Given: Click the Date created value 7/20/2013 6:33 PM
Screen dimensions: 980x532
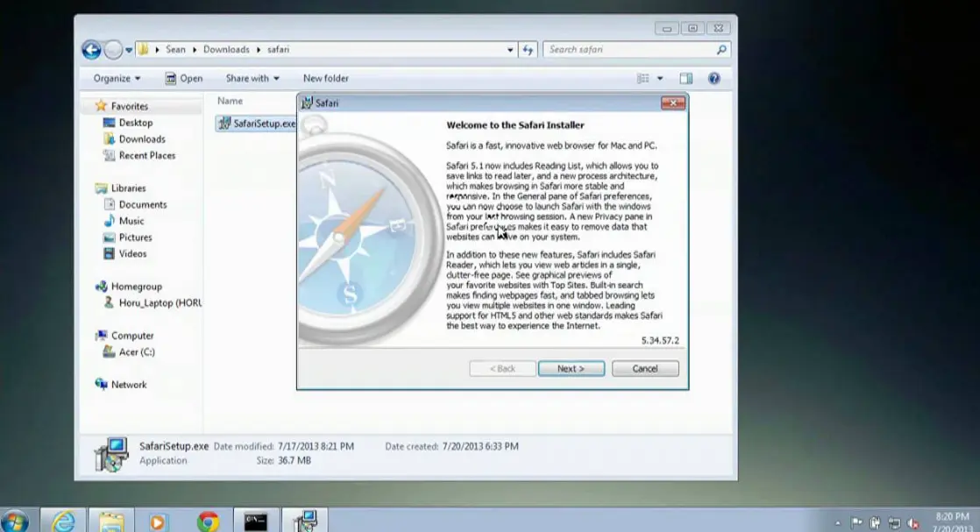Looking at the screenshot, I should pos(480,446).
